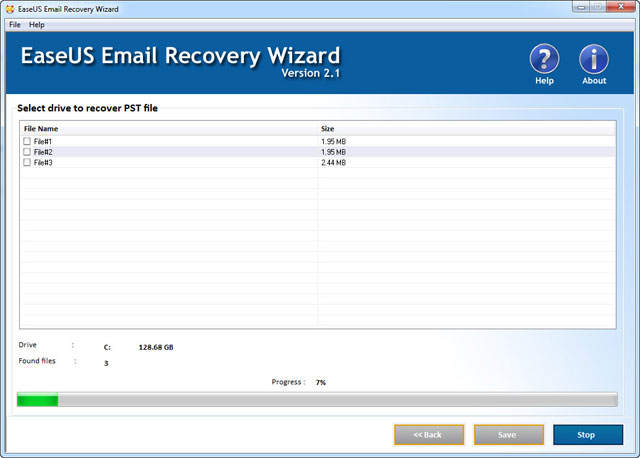Click the 2.44 MB size cell
The height and width of the screenshot is (458, 640).
click(x=333, y=163)
